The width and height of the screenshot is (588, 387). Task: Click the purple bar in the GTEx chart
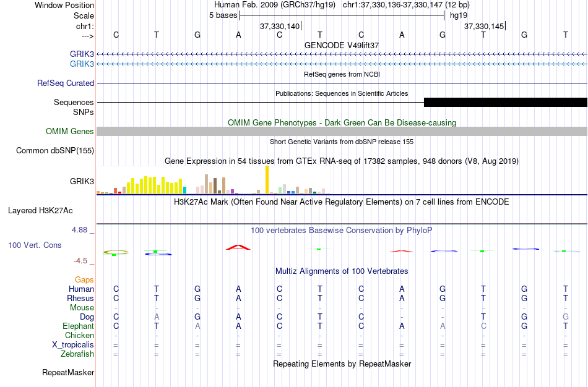pos(233,191)
